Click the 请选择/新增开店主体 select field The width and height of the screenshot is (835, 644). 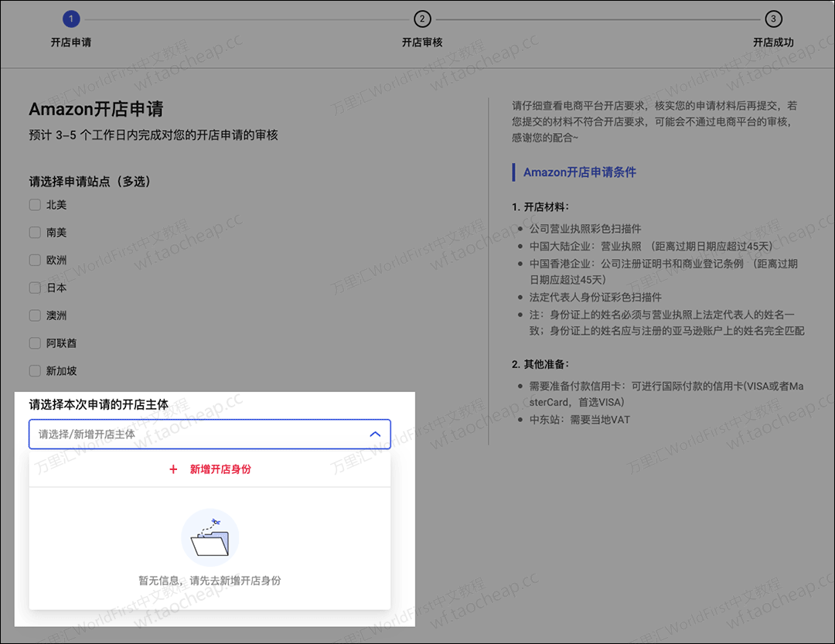210,434
